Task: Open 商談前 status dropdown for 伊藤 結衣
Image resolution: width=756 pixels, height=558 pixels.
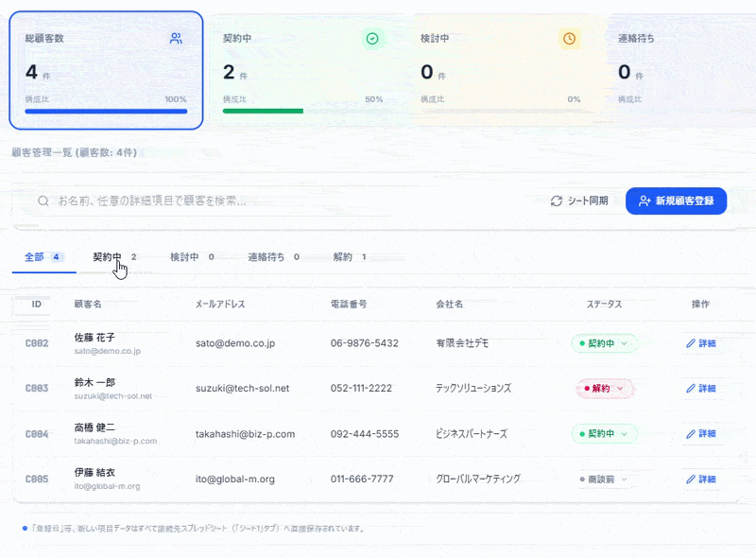Action: [x=604, y=479]
